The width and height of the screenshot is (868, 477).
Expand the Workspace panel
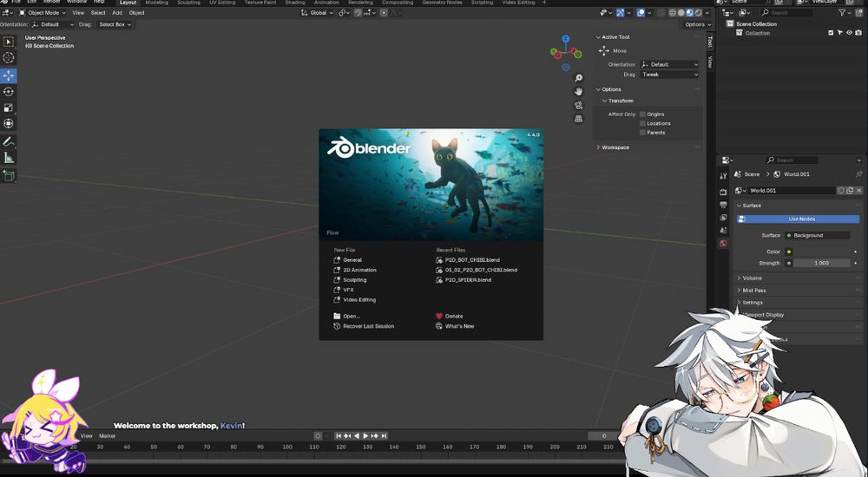point(615,147)
